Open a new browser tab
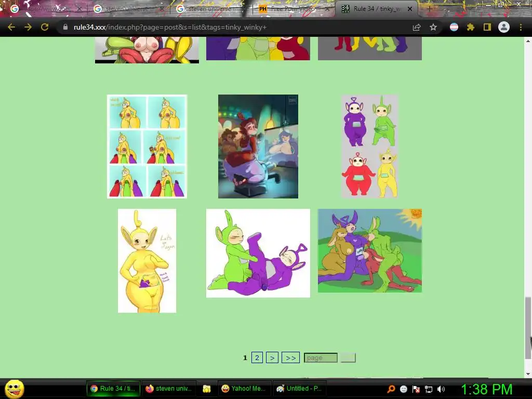The width and height of the screenshot is (532, 399). coord(429,9)
